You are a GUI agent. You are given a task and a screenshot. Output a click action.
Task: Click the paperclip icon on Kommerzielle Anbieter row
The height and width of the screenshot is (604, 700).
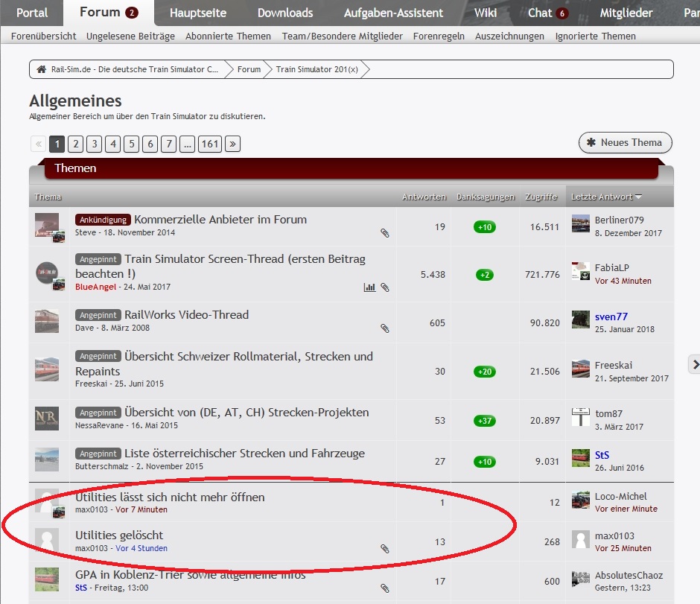(x=385, y=233)
